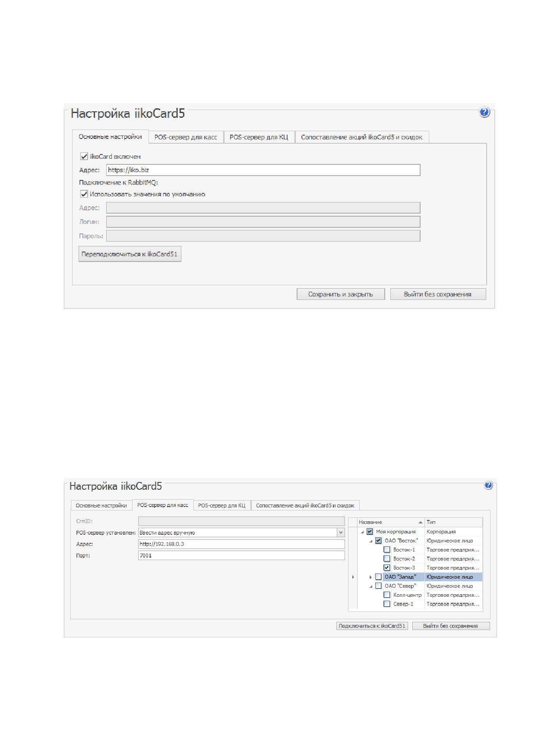Click the 'Корпорация' type cell

click(x=453, y=532)
